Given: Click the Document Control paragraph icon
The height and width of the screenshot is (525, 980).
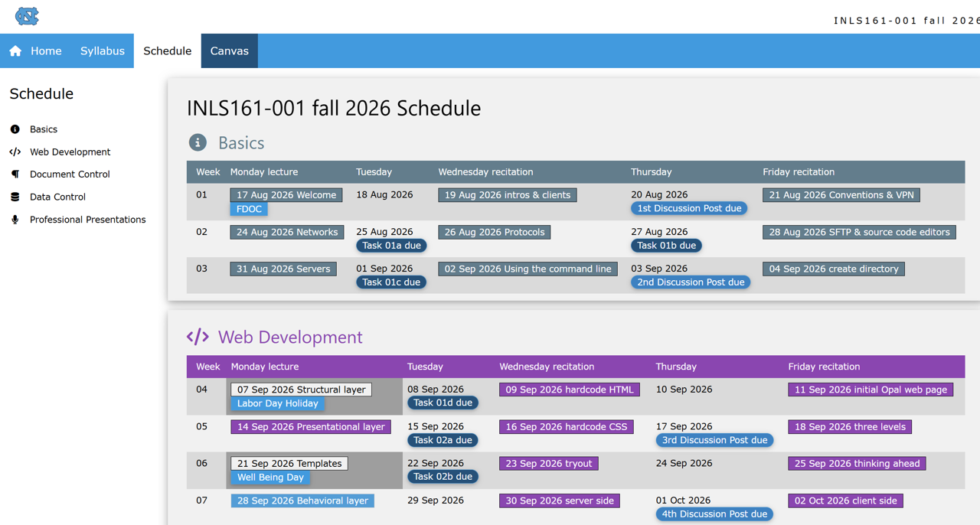Looking at the screenshot, I should pos(15,174).
